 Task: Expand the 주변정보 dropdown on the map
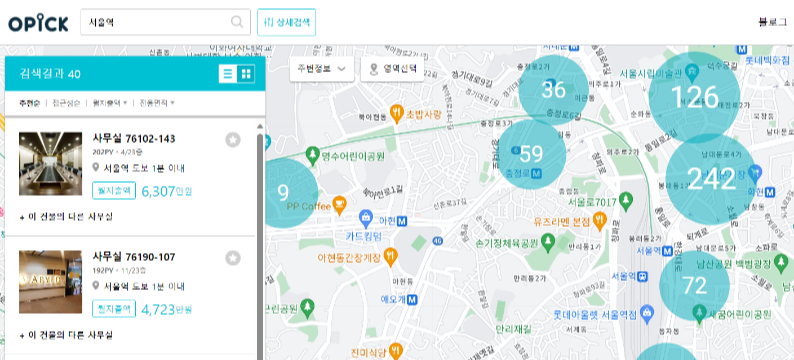coord(322,68)
